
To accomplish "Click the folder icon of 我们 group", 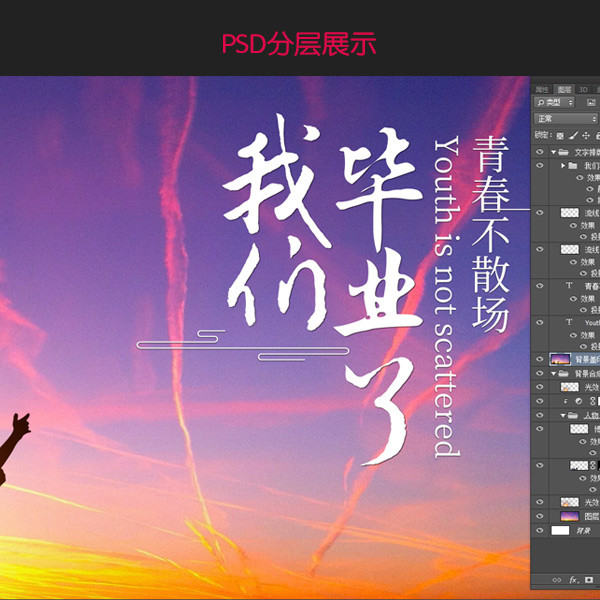I will 573,166.
